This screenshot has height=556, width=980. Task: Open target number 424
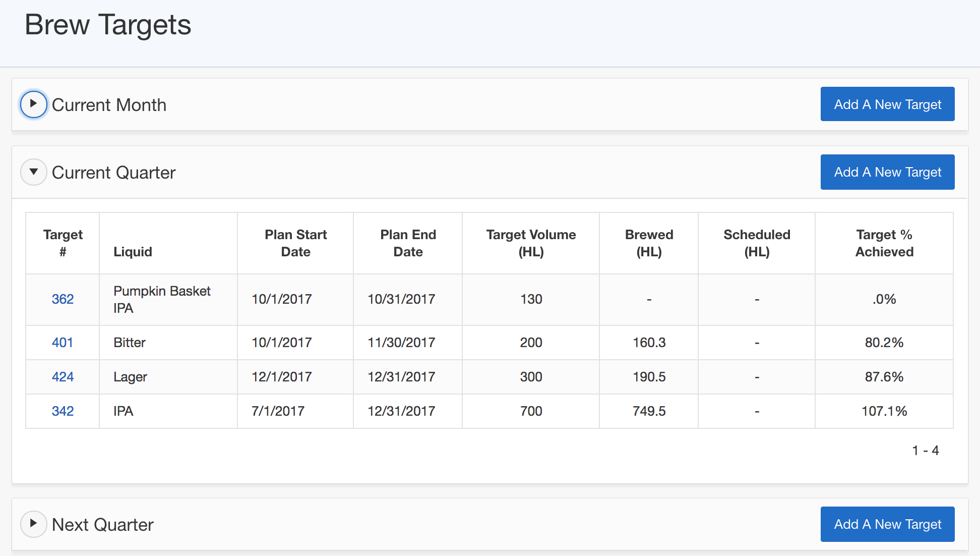tap(63, 377)
